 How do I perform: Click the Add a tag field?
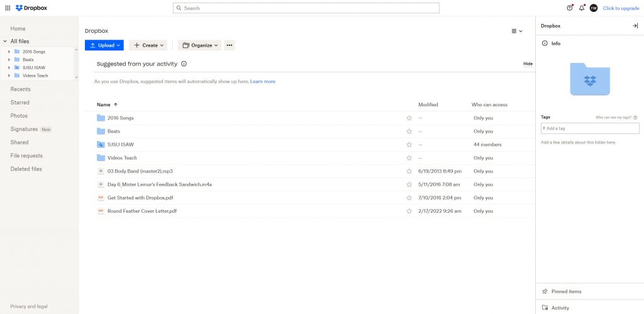point(590,128)
